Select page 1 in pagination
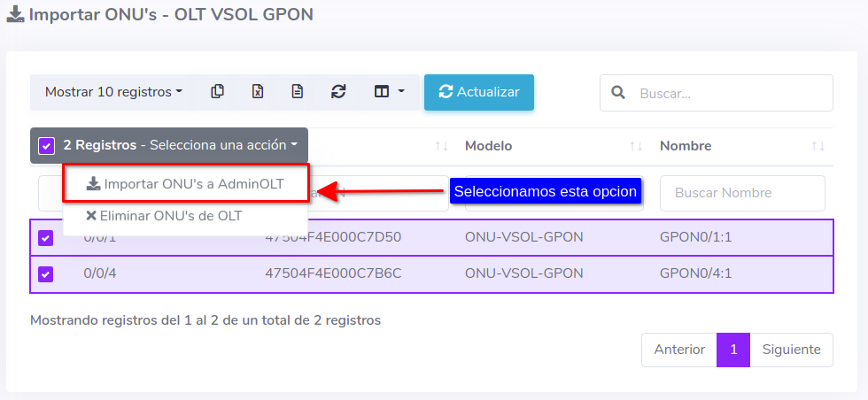The image size is (868, 400). pyautogui.click(x=733, y=350)
